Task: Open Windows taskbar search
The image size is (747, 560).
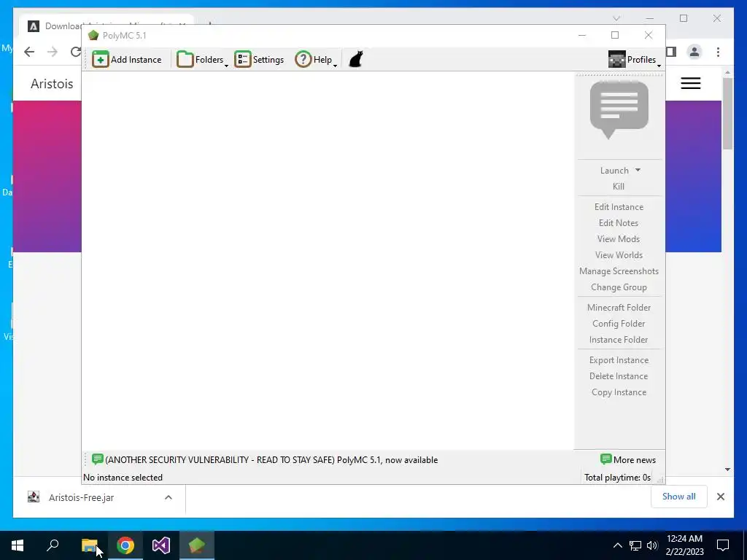Action: (53, 545)
